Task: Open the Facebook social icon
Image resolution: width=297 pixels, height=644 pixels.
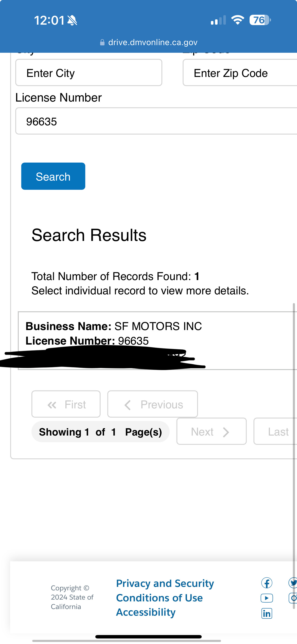Action: click(267, 583)
